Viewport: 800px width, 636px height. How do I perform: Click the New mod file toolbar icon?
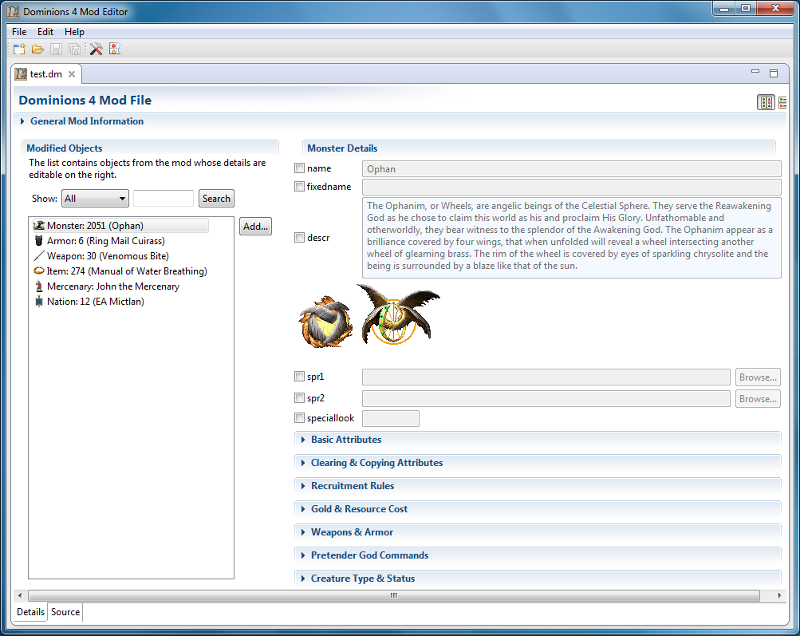(19, 49)
